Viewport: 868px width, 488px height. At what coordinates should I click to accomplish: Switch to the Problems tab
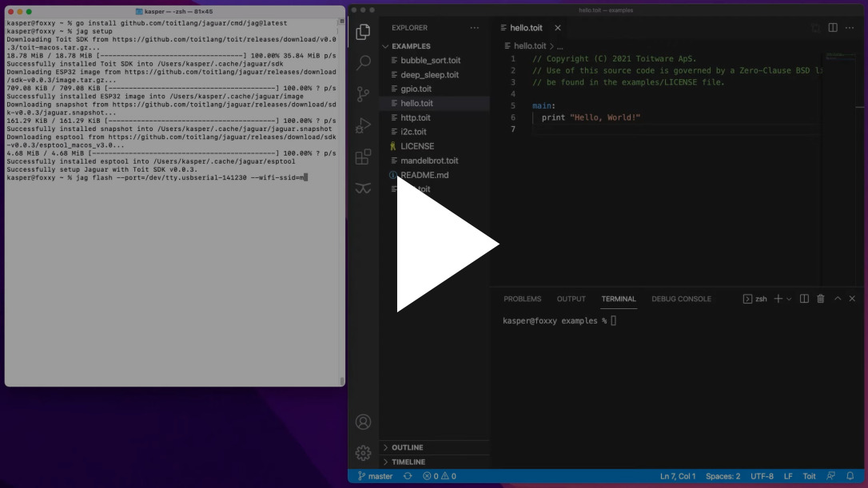point(522,299)
